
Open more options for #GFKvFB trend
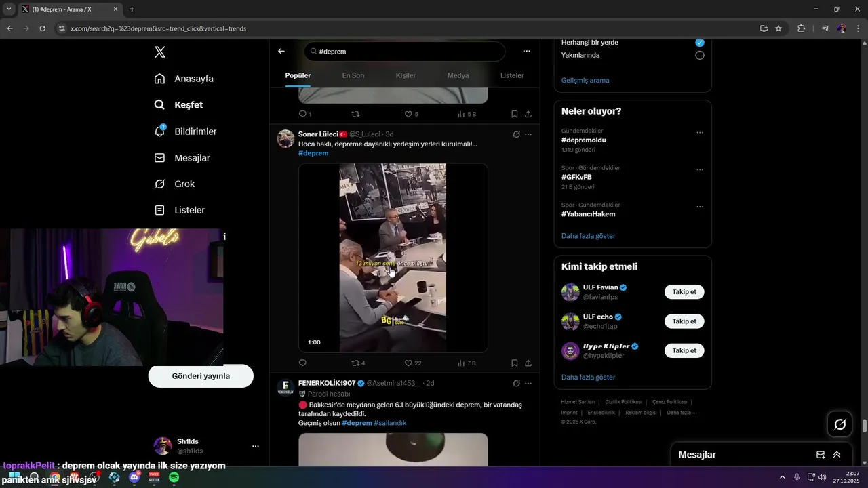point(700,170)
